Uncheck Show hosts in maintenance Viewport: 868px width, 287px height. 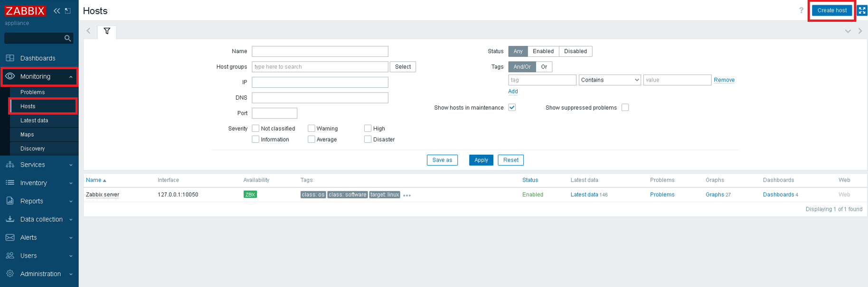[x=512, y=107]
